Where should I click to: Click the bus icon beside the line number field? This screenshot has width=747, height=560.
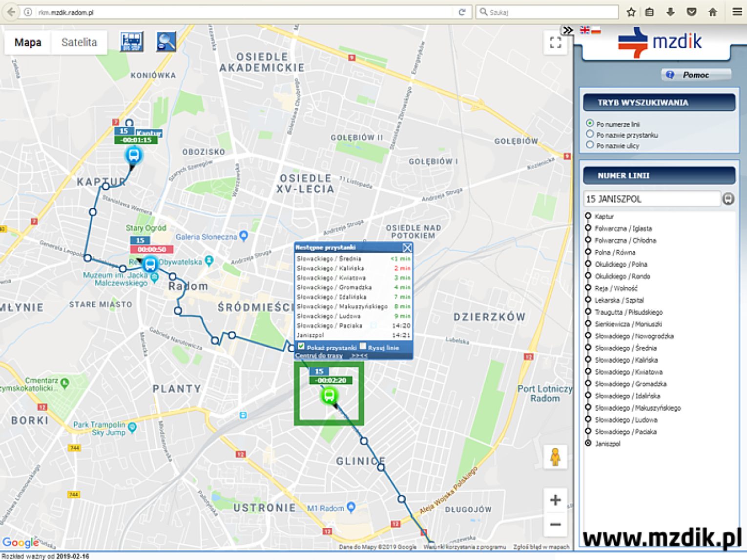(728, 199)
